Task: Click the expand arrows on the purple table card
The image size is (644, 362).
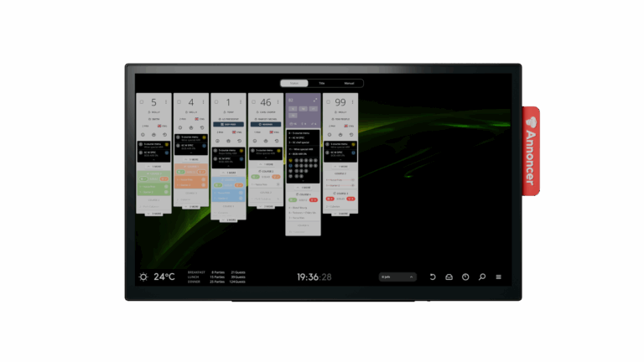Action: (315, 100)
